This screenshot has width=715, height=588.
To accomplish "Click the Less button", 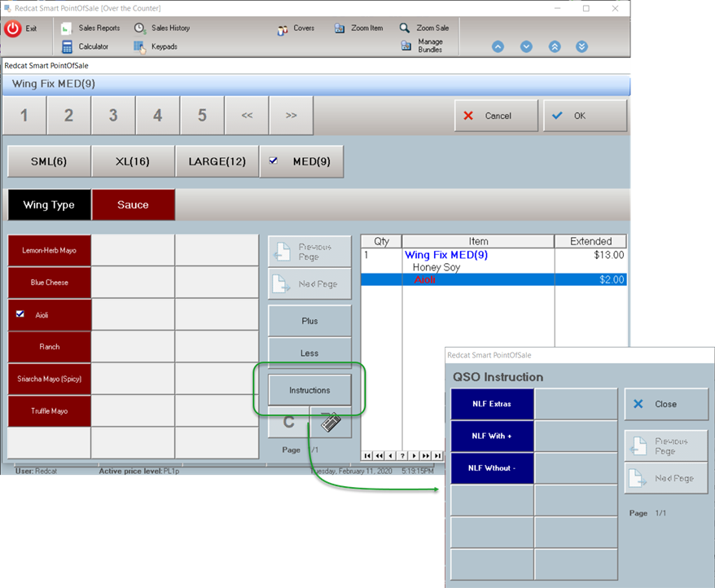I will tap(309, 353).
